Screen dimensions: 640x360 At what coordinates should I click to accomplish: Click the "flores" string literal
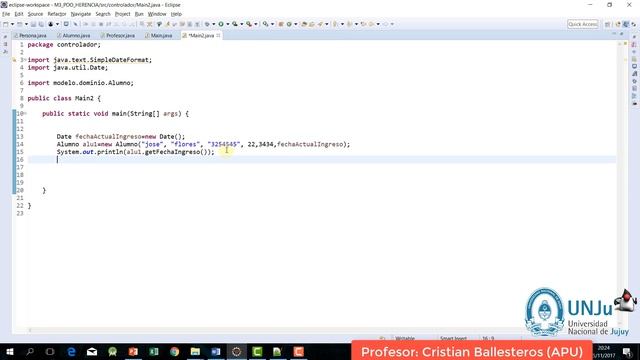pos(186,144)
